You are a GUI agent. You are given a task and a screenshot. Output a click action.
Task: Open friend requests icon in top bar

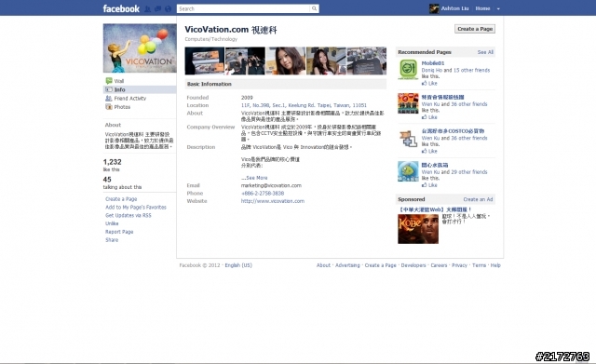pos(147,8)
